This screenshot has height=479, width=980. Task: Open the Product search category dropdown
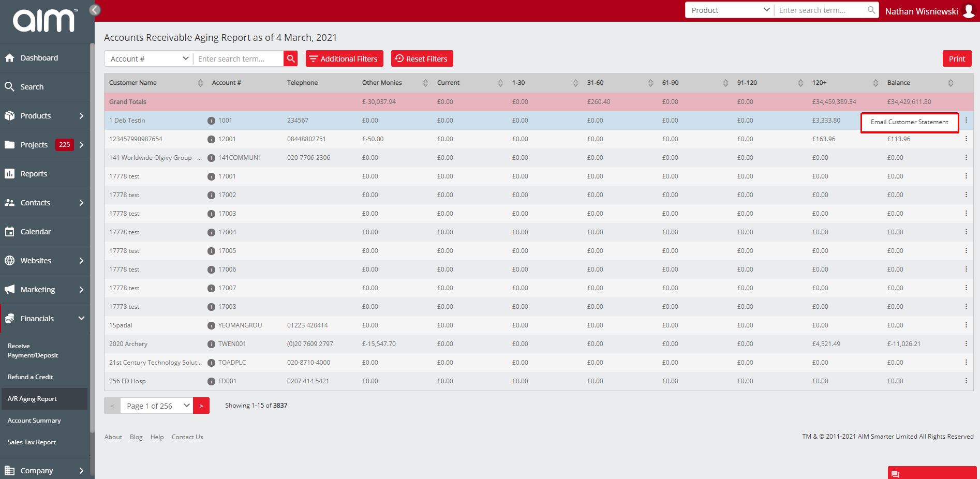click(x=730, y=10)
